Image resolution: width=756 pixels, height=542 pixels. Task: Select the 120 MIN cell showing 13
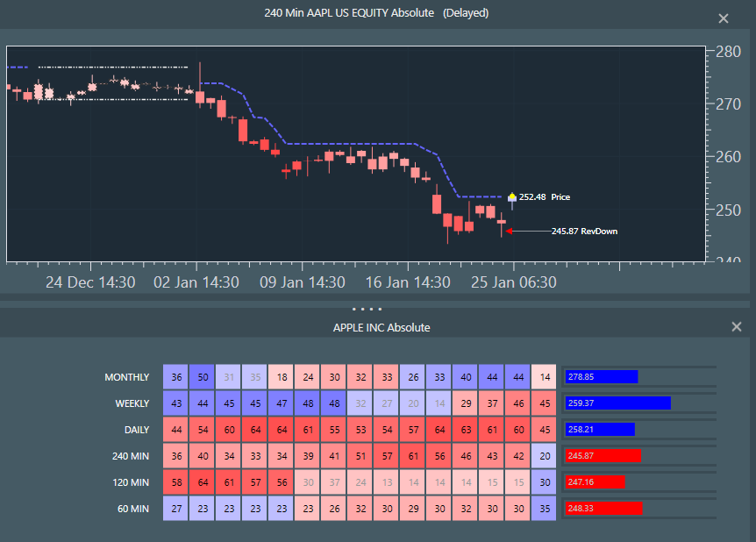tap(387, 482)
